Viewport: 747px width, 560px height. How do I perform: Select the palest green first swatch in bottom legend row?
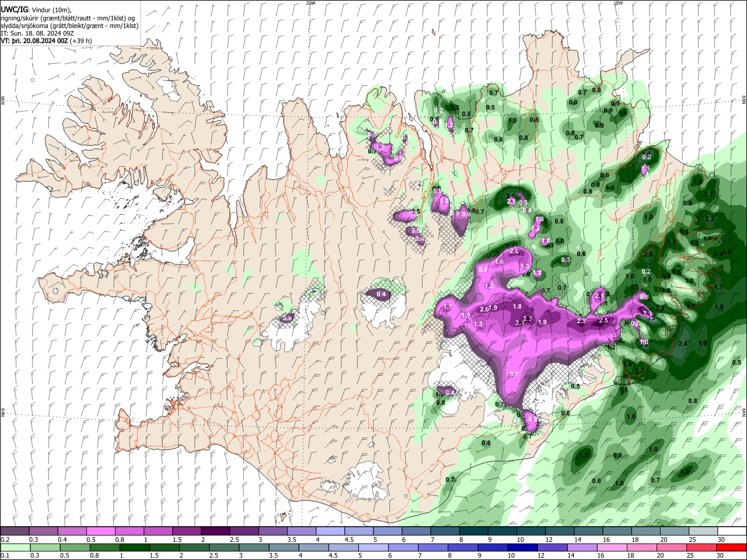(15, 547)
